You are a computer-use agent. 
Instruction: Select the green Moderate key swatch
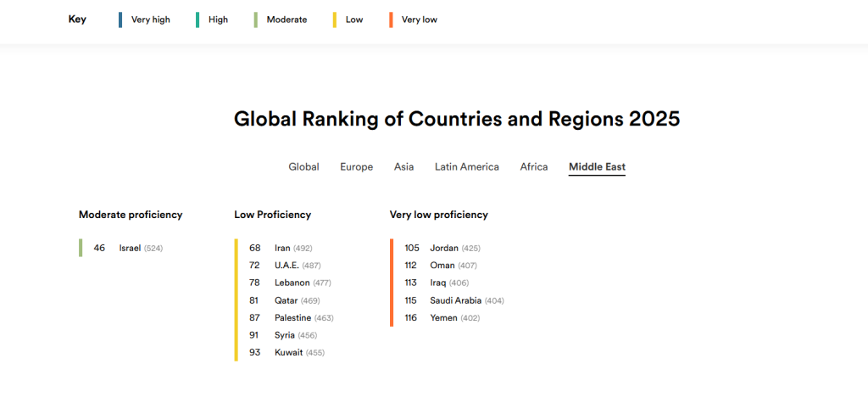(256, 20)
